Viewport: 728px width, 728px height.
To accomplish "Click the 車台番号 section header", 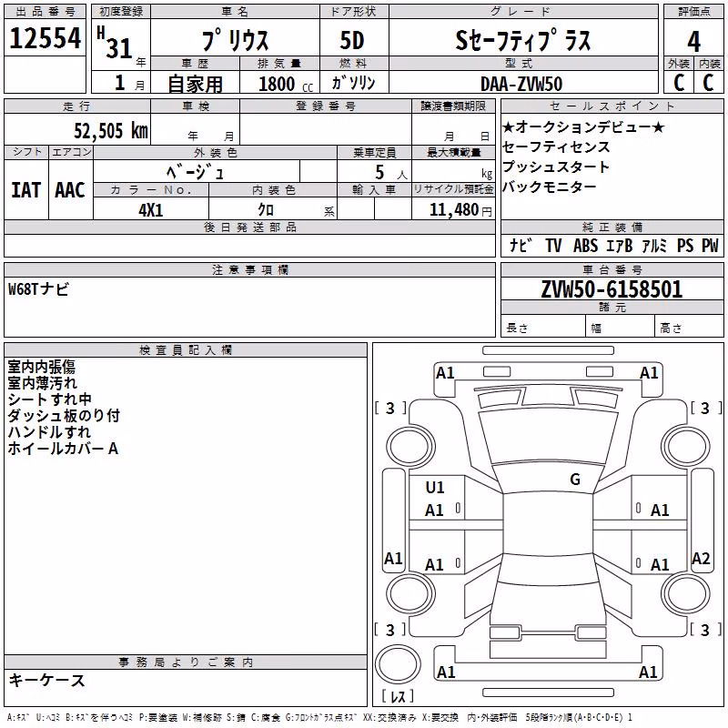I will 612,269.
